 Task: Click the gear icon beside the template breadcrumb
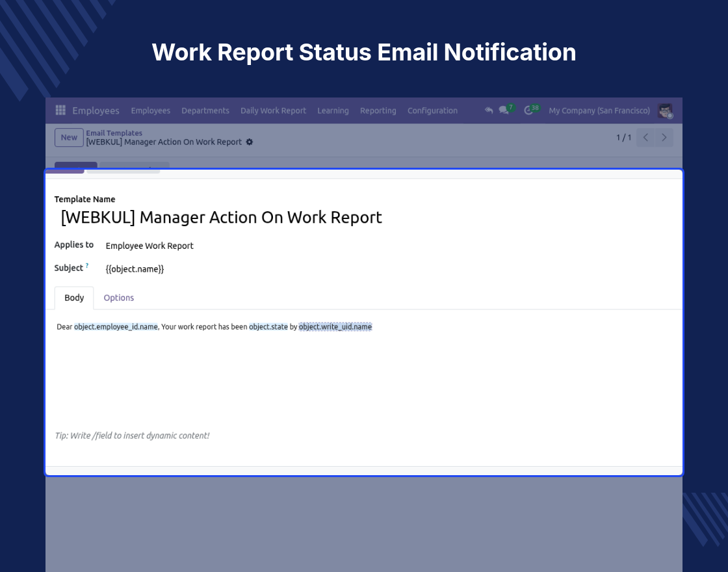pos(250,142)
